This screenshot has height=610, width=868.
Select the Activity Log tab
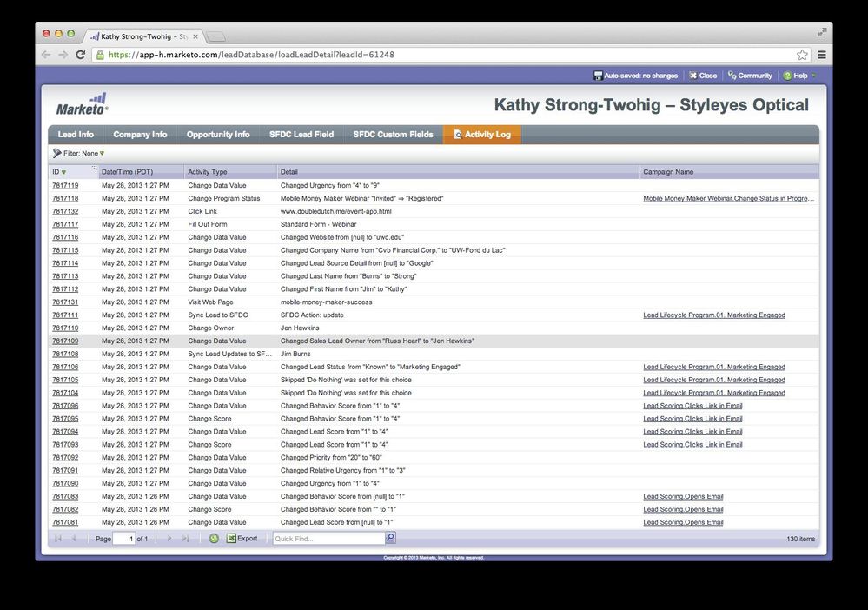point(481,135)
